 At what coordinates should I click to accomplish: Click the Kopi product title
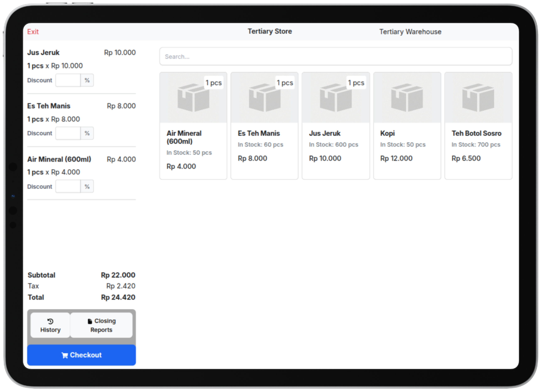coord(387,133)
